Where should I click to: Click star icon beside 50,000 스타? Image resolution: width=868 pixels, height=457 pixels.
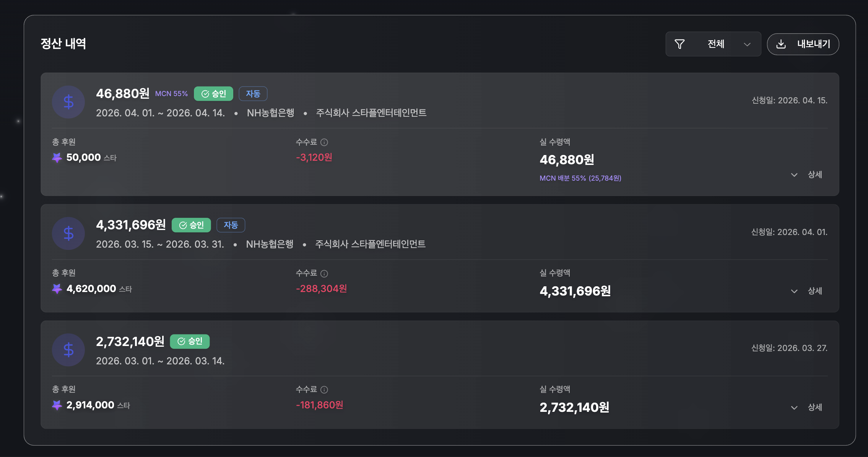pyautogui.click(x=57, y=157)
